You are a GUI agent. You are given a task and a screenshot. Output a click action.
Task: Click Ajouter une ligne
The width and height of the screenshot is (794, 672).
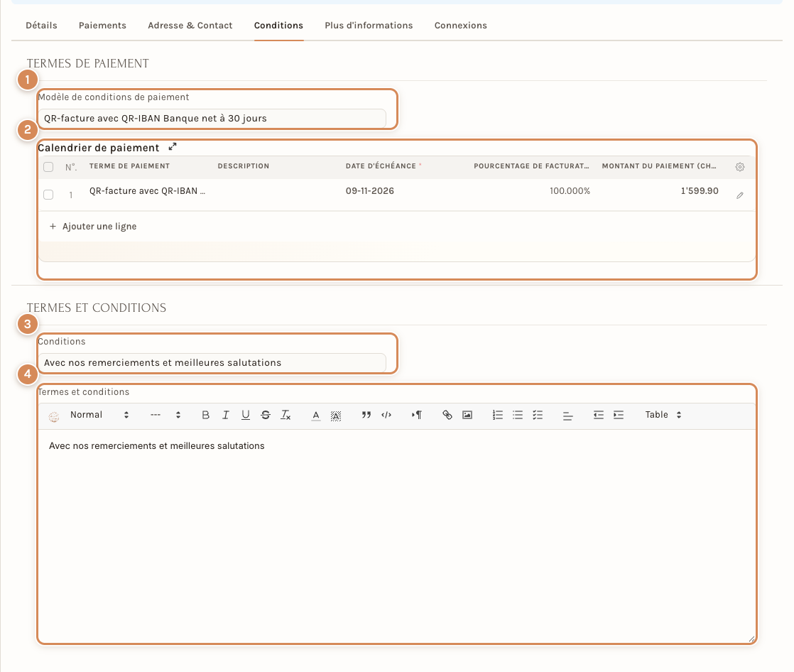point(93,227)
